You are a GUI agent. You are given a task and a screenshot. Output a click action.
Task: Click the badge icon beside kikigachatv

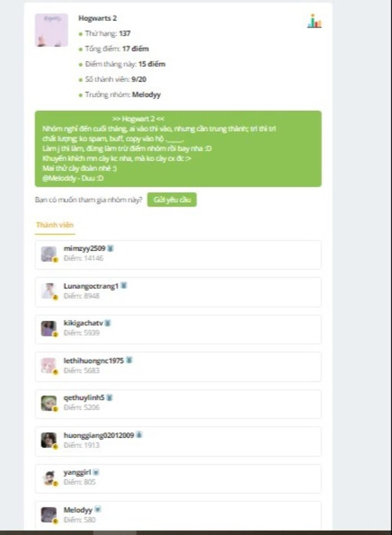[x=108, y=323]
